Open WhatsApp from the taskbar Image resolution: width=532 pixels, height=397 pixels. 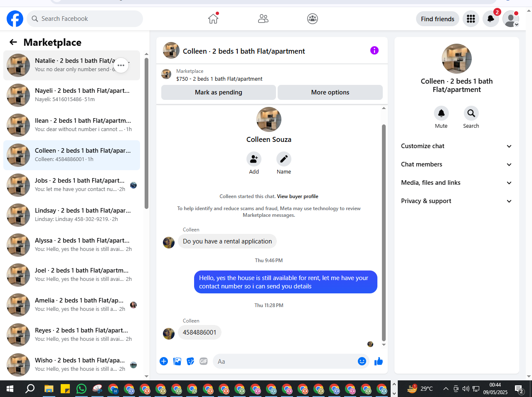tap(81, 389)
